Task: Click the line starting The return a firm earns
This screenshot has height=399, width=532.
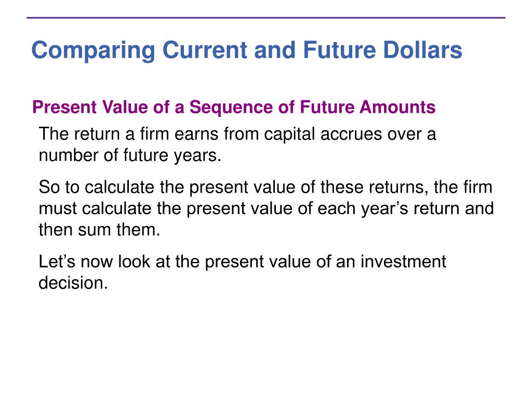Action: click(x=237, y=135)
